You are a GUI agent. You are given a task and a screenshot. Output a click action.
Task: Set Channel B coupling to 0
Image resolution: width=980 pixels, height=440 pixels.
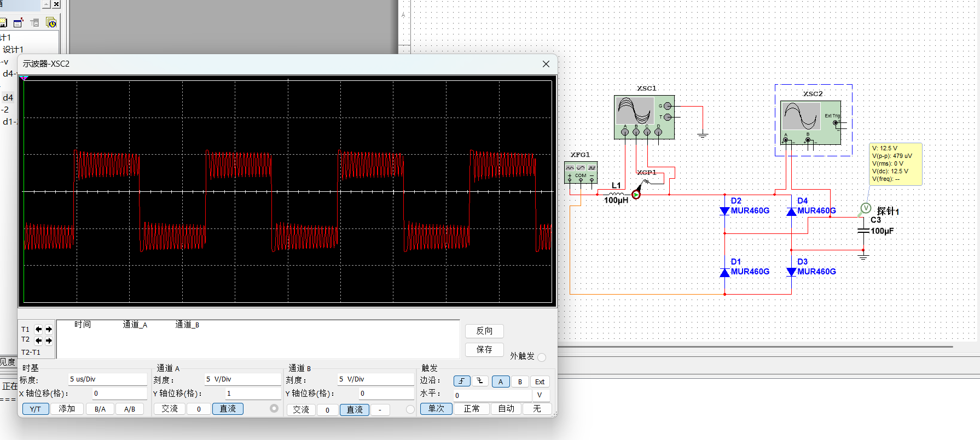pyautogui.click(x=328, y=409)
